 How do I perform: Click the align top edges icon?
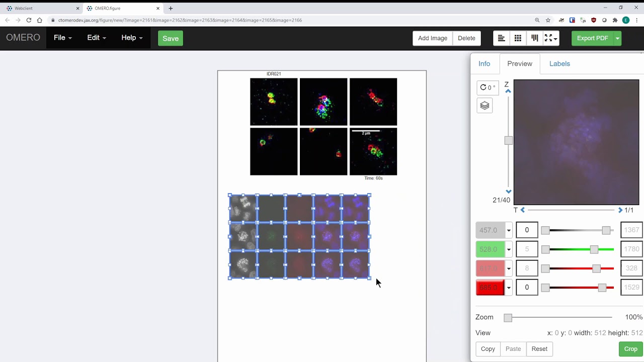(x=534, y=38)
